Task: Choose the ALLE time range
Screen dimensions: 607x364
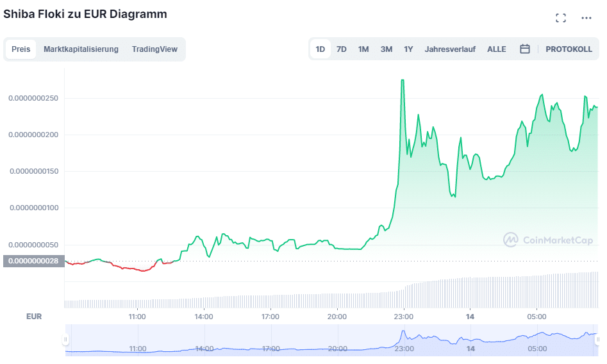Action: 497,49
